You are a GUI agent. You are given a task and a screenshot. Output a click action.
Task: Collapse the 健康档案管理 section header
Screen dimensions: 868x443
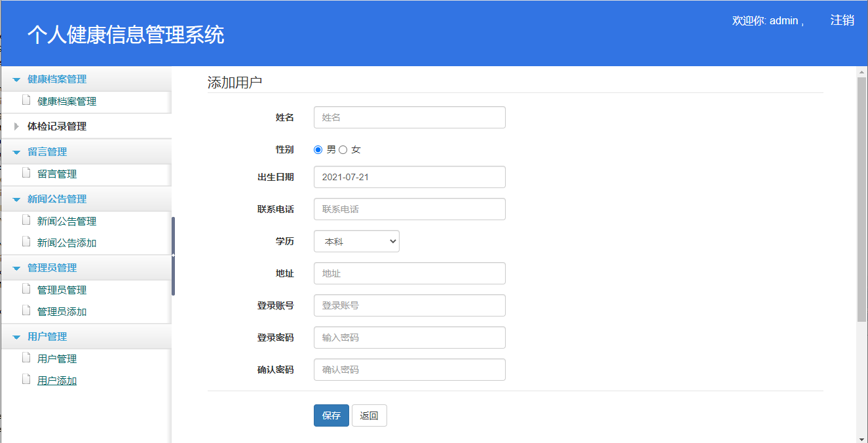(x=56, y=79)
